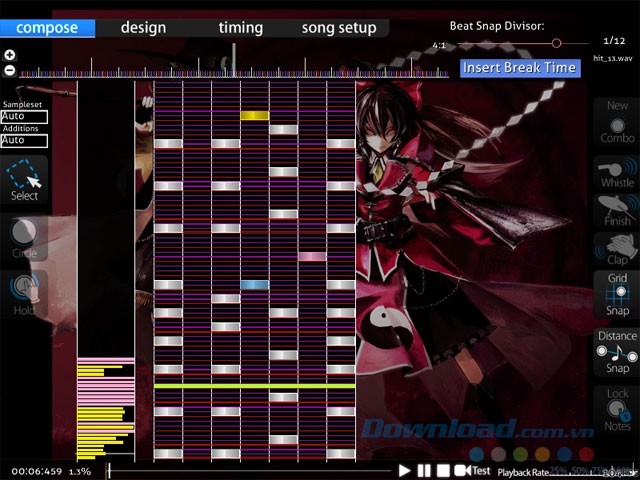Click the Test label

(x=481, y=471)
